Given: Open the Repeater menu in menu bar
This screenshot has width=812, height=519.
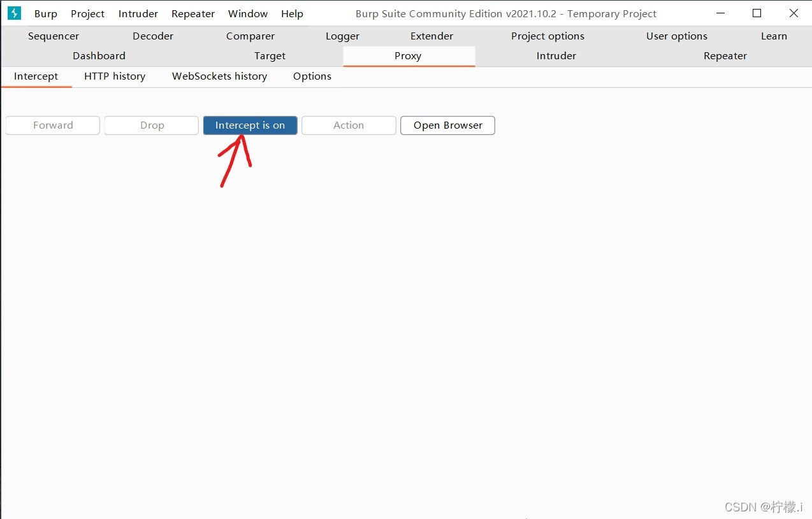Looking at the screenshot, I should [x=193, y=13].
